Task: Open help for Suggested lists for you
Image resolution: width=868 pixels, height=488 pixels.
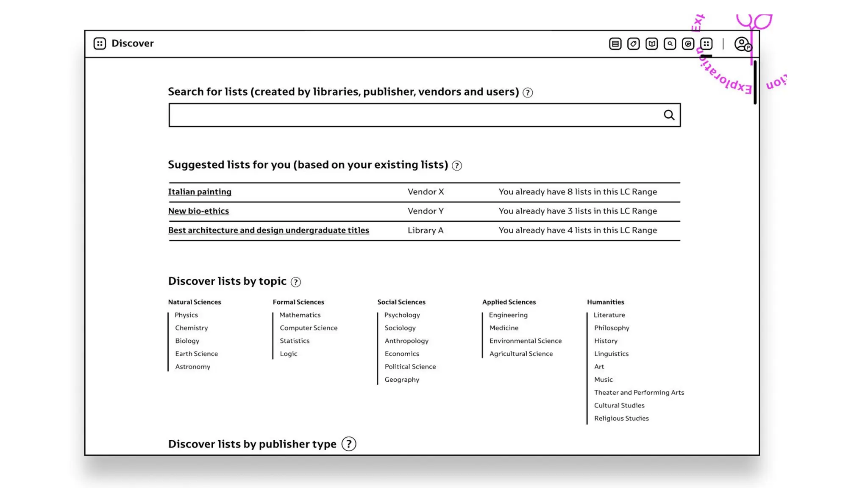Action: pos(456,166)
